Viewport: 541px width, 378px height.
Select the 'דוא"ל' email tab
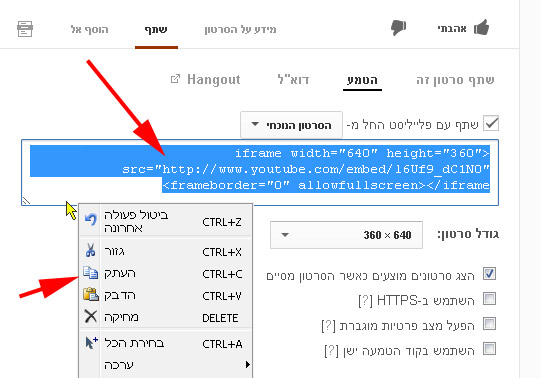click(x=293, y=80)
